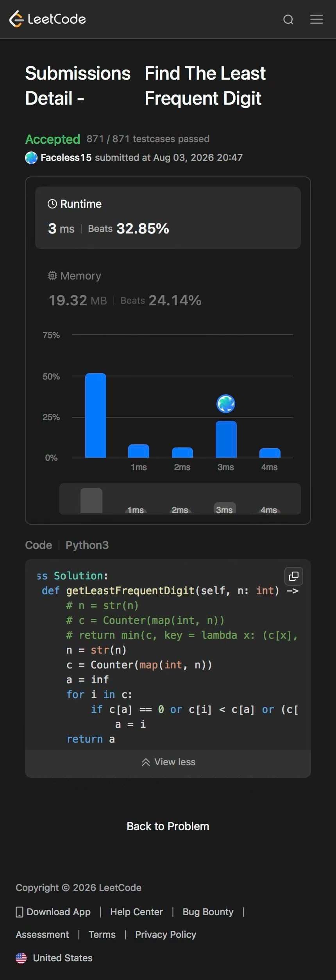This screenshot has width=336, height=980.
Task: Click the Python3 language label
Action: [x=87, y=545]
